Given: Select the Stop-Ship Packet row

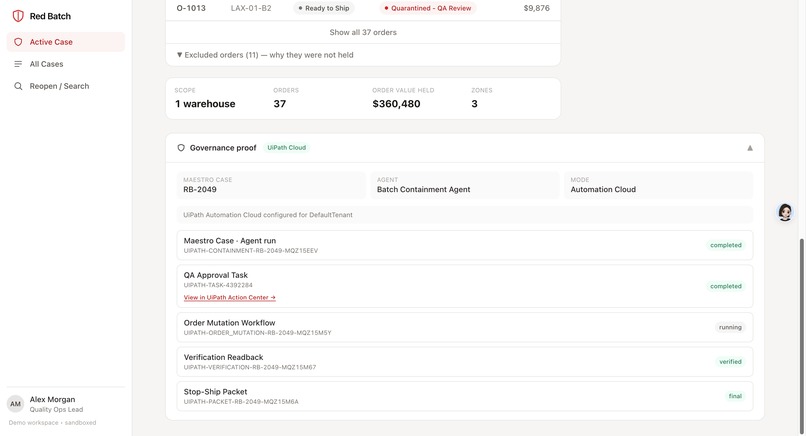Looking at the screenshot, I should click(x=465, y=396).
